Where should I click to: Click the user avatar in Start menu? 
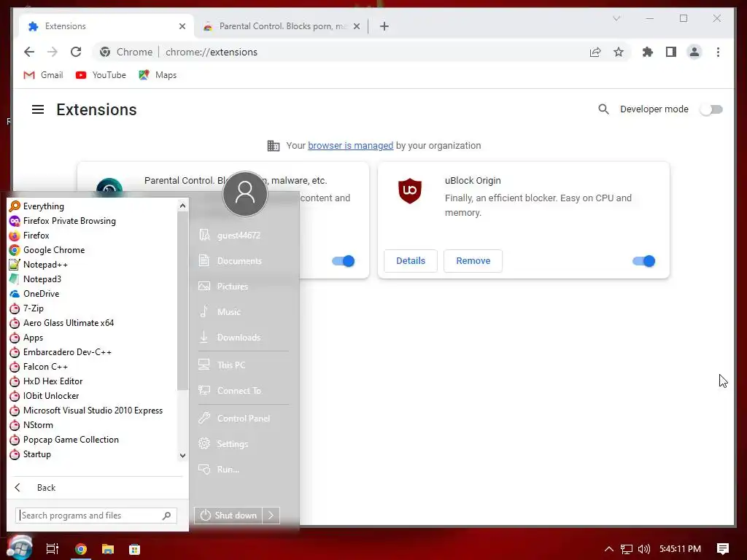pyautogui.click(x=245, y=194)
